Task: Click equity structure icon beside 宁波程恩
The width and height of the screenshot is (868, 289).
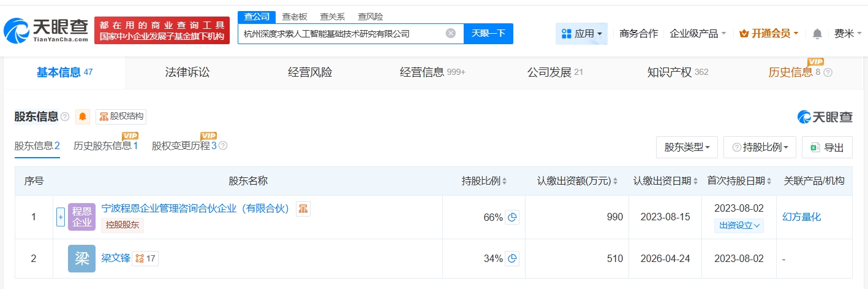Action: tap(303, 209)
